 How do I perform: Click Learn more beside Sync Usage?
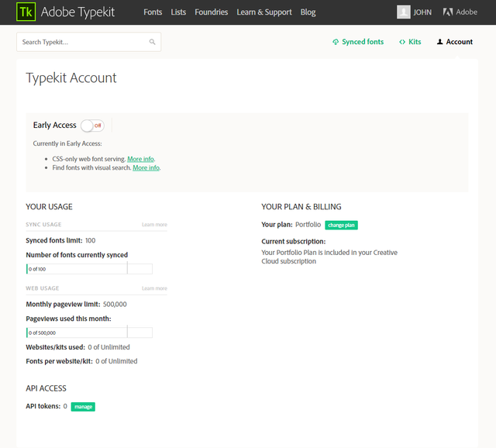(x=154, y=225)
